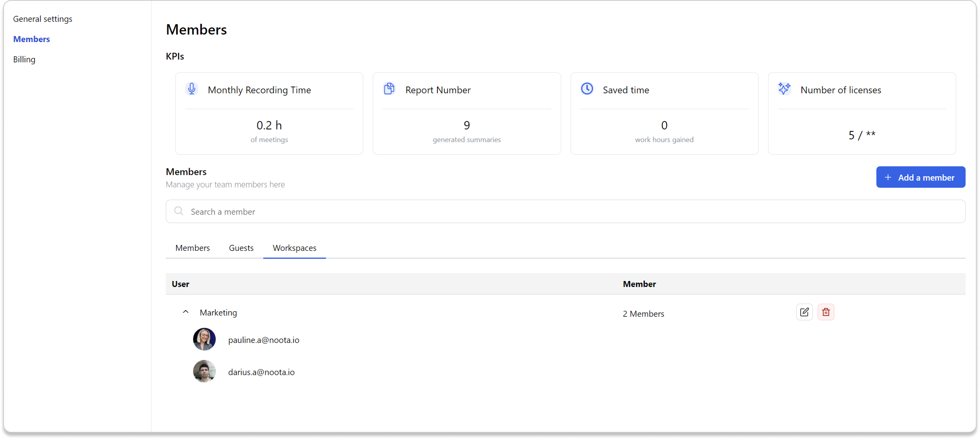Click the darius.a@noota.io email
This screenshot has height=439, width=980.
[x=261, y=372]
